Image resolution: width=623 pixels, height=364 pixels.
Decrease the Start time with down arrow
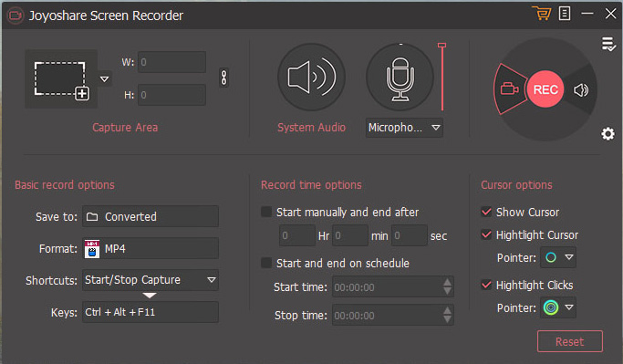(447, 291)
